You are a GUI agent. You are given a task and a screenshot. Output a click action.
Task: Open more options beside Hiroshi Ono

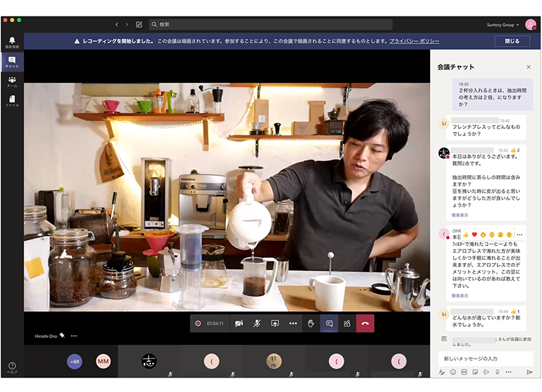tap(74, 335)
